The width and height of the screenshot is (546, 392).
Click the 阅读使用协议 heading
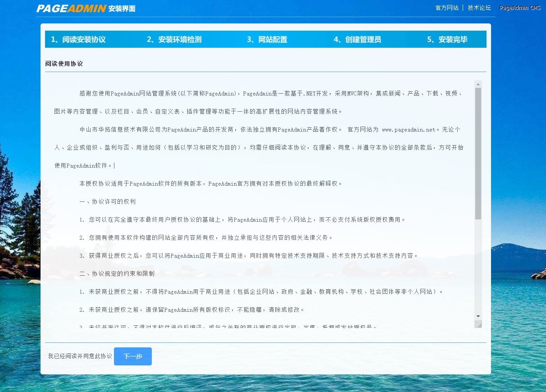(64, 64)
